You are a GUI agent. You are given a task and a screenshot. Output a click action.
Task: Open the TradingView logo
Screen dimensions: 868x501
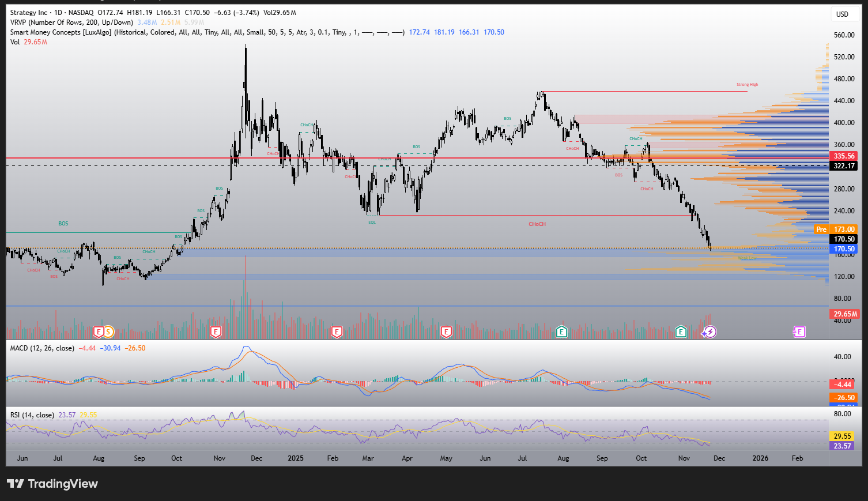pyautogui.click(x=52, y=484)
